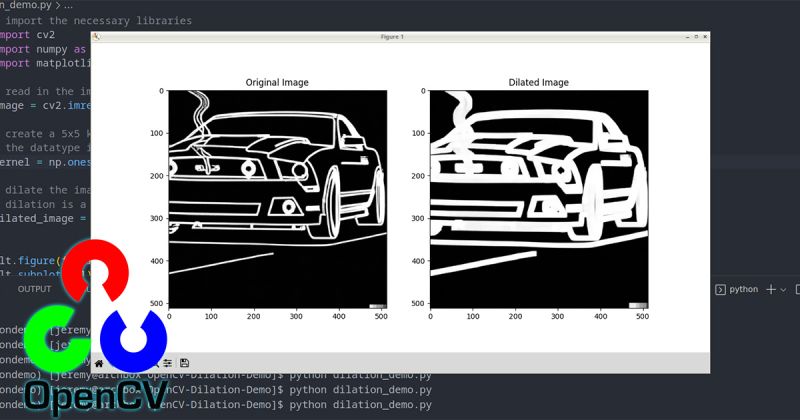Viewport: 800px width, 420px height.
Task: Place cursor on the 'numpy as' import line
Action: (x=43, y=49)
